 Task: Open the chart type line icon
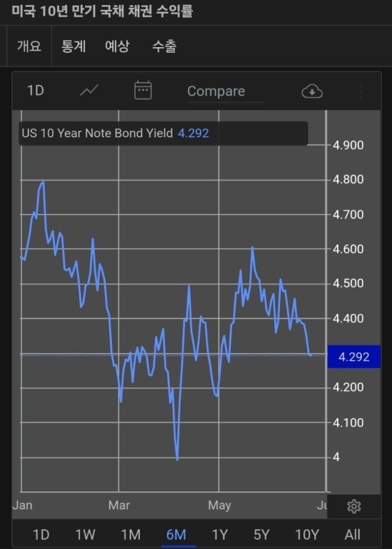pos(89,91)
